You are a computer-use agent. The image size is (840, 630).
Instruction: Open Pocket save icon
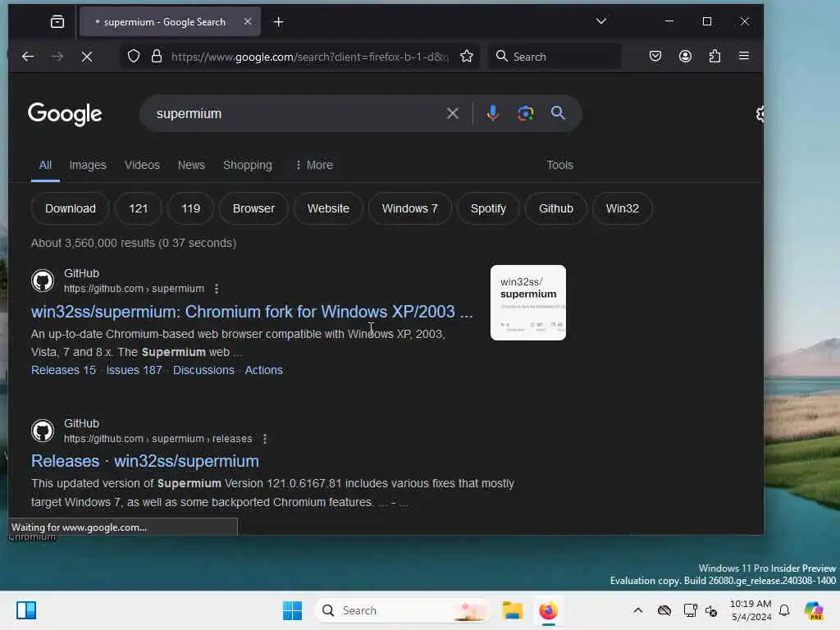pos(655,57)
